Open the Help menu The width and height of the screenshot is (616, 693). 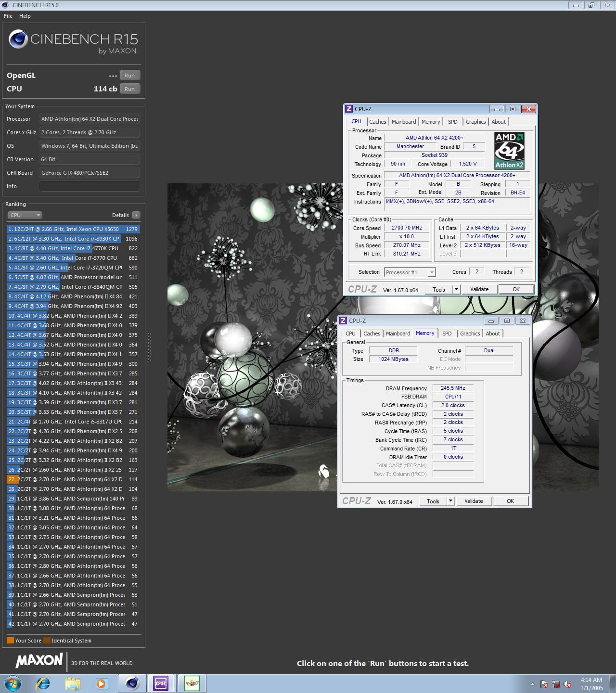tap(25, 16)
